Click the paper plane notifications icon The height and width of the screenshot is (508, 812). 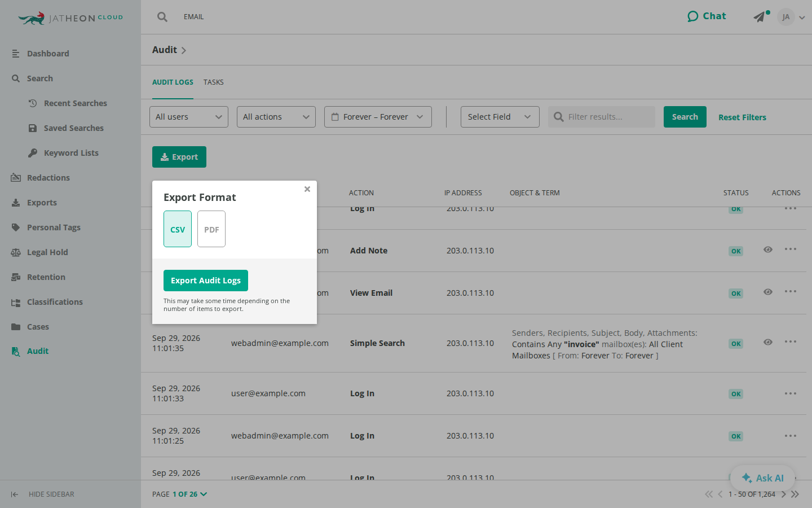[x=760, y=16]
